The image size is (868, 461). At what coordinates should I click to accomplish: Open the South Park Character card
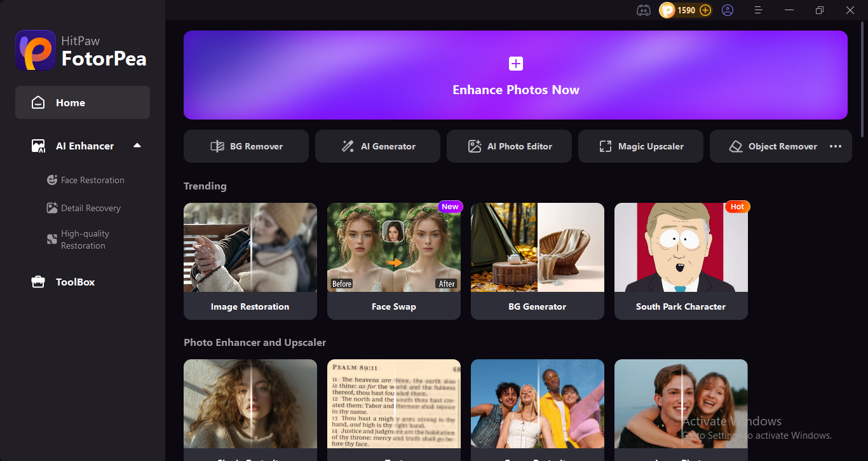point(681,261)
